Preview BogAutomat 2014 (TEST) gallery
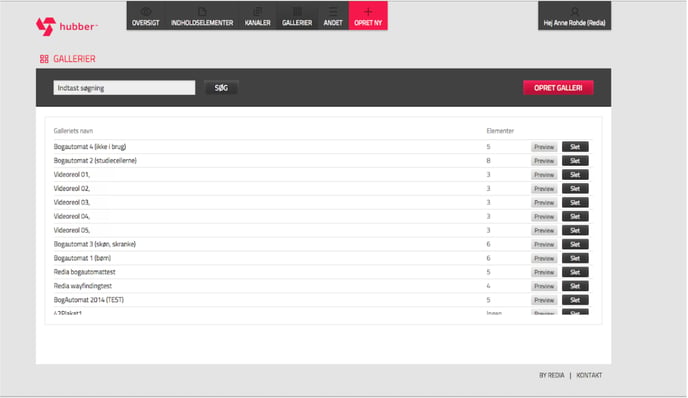This screenshot has height=398, width=688. pos(544,300)
